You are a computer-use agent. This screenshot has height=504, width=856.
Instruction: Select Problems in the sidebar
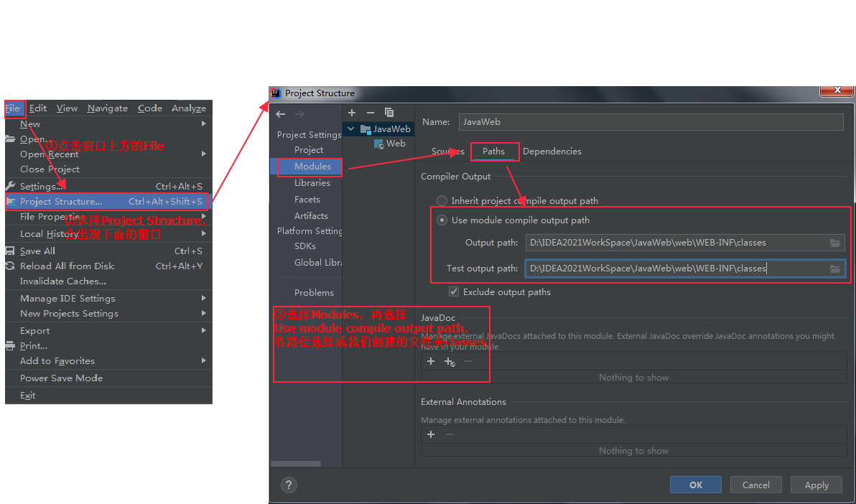click(314, 293)
